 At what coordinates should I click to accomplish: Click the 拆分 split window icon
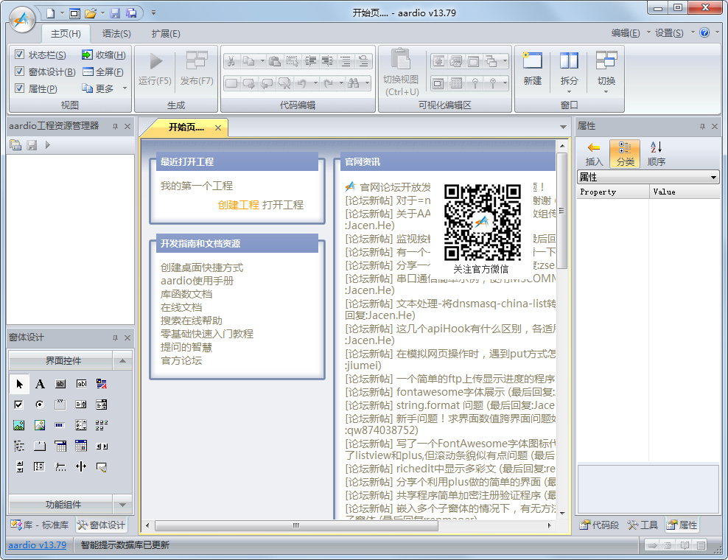pyautogui.click(x=569, y=62)
